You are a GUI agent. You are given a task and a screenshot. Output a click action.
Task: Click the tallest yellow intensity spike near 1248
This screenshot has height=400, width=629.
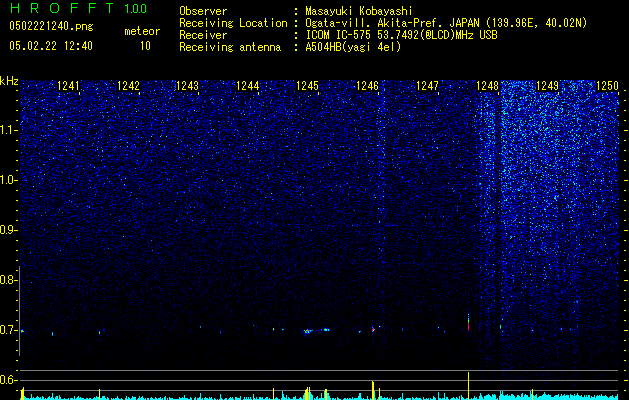[468, 386]
